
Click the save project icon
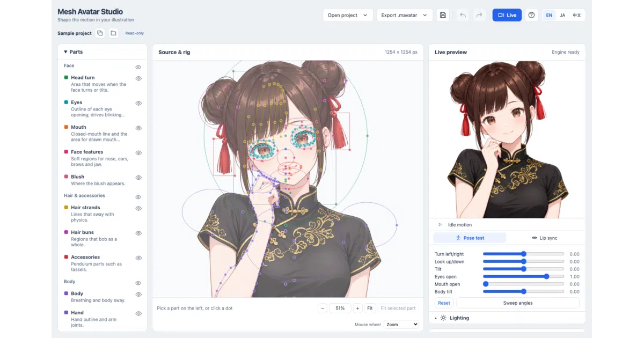point(443,15)
